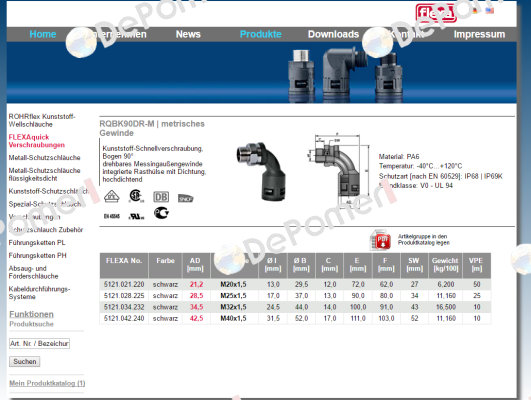Click the FLEXA No. column header
This screenshot has height=400, width=531.
124,265
